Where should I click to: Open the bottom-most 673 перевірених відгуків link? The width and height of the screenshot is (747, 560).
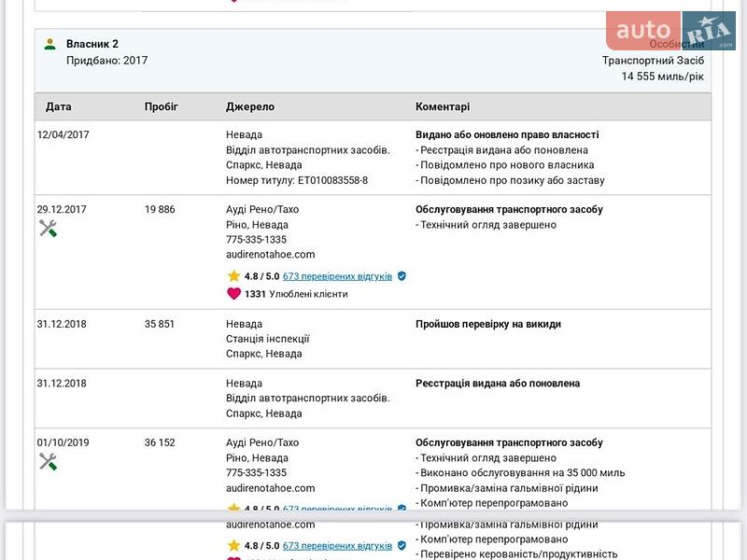tap(337, 546)
